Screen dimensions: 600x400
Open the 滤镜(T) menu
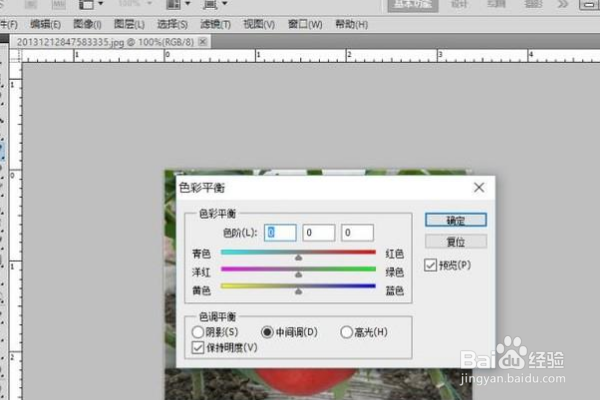click(215, 24)
